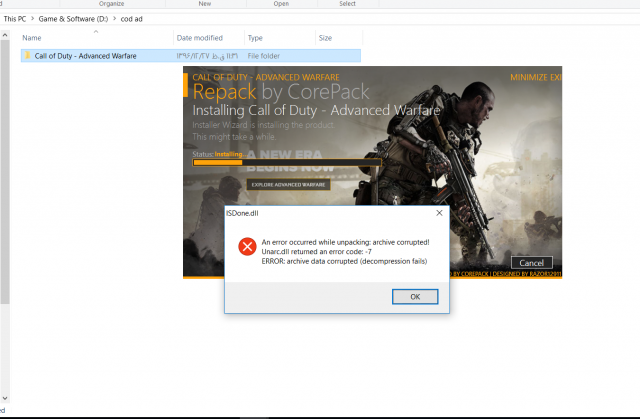Click the ISDone.dll dialog title

click(242, 213)
